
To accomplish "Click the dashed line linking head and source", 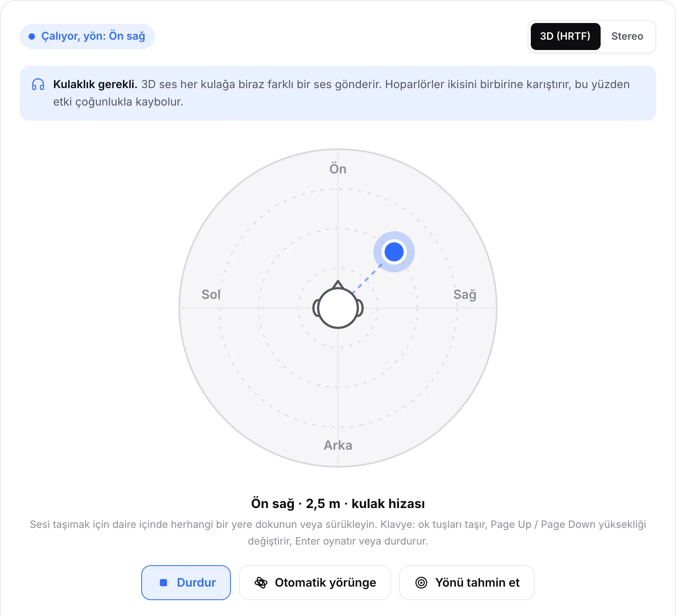I will coord(367,279).
